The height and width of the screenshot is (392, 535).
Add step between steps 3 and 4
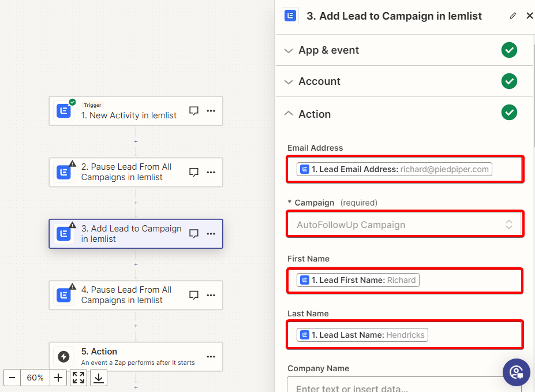tap(136, 264)
